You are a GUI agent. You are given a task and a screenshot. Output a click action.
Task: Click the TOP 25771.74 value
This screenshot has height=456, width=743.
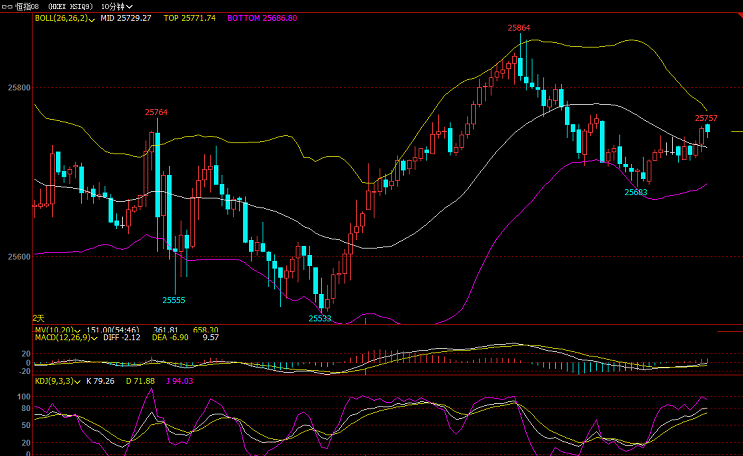tap(190, 18)
